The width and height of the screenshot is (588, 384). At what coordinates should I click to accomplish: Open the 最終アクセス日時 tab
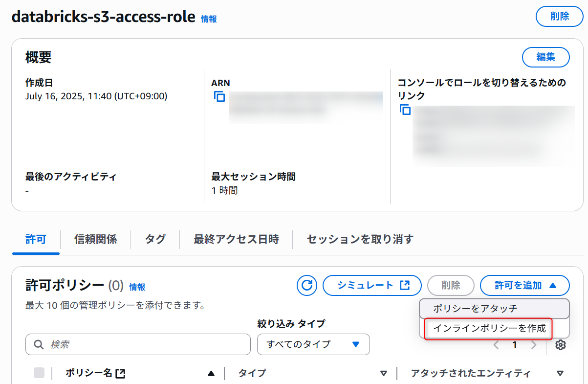(x=236, y=239)
